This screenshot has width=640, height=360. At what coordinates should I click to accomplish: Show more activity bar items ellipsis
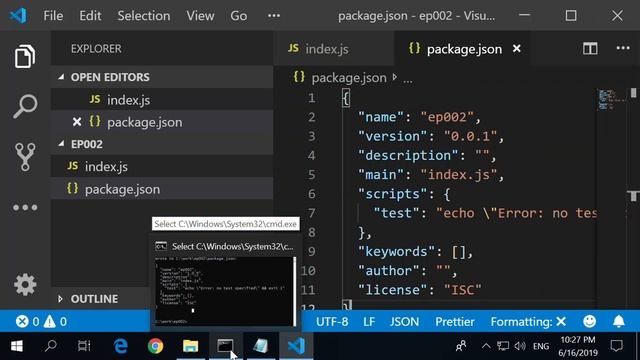click(25, 207)
